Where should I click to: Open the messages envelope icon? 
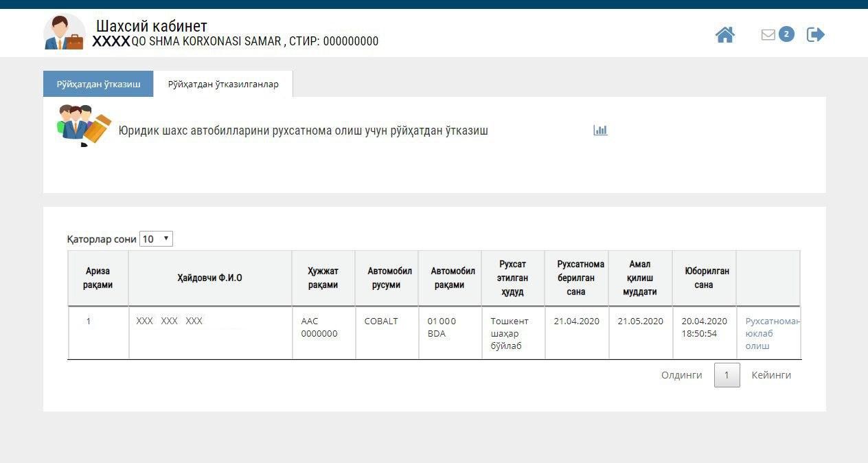pyautogui.click(x=768, y=34)
